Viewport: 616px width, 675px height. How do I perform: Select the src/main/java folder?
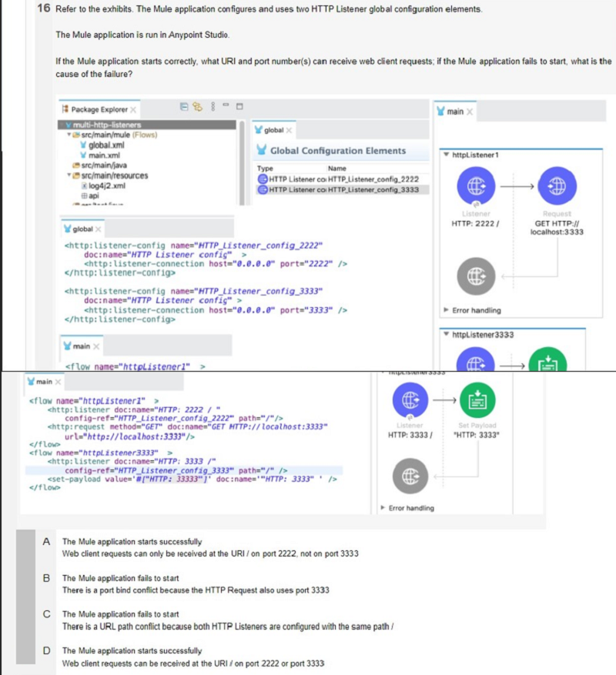pyautogui.click(x=100, y=165)
